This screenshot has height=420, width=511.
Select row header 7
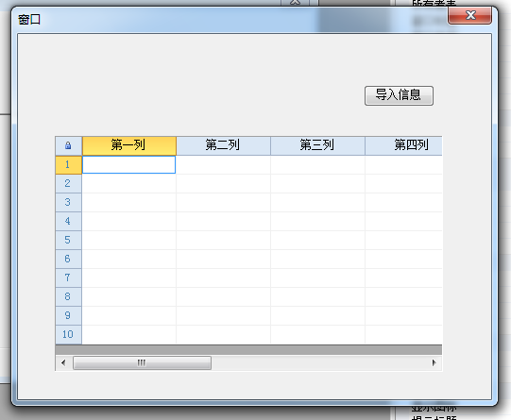pyautogui.click(x=68, y=277)
